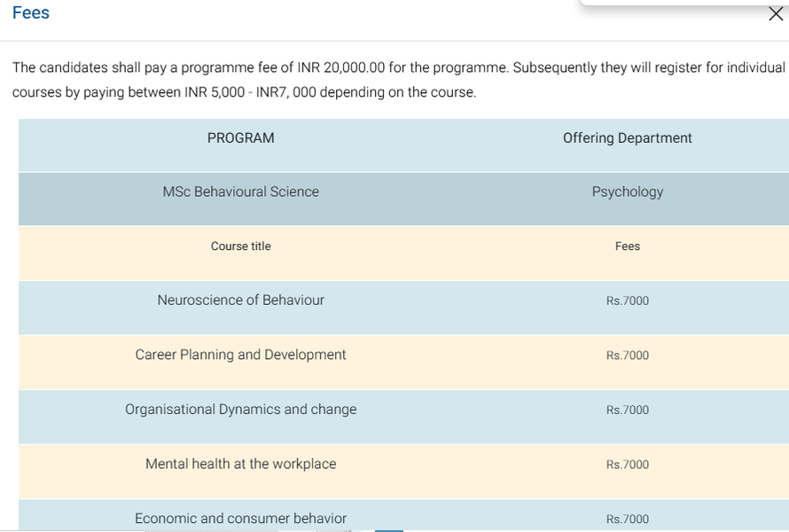The height and width of the screenshot is (532, 789).
Task: Click the Psychology department cell
Action: tap(627, 192)
